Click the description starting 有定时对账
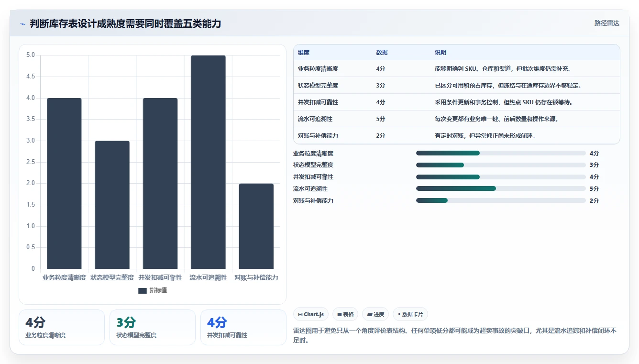 click(x=485, y=136)
